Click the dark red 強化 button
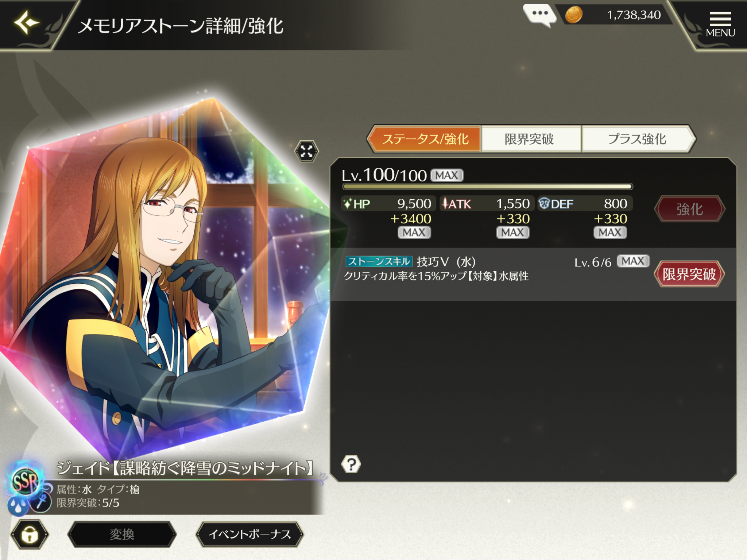 tap(689, 209)
